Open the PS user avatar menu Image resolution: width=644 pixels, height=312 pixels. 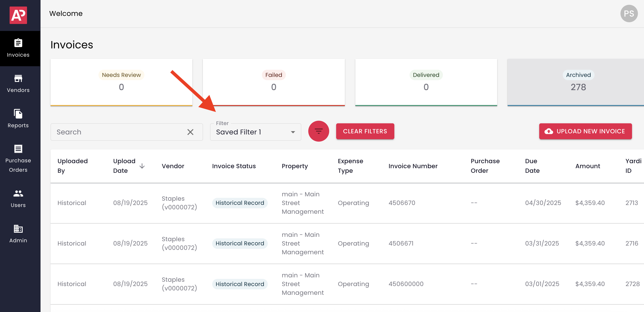pyautogui.click(x=629, y=14)
